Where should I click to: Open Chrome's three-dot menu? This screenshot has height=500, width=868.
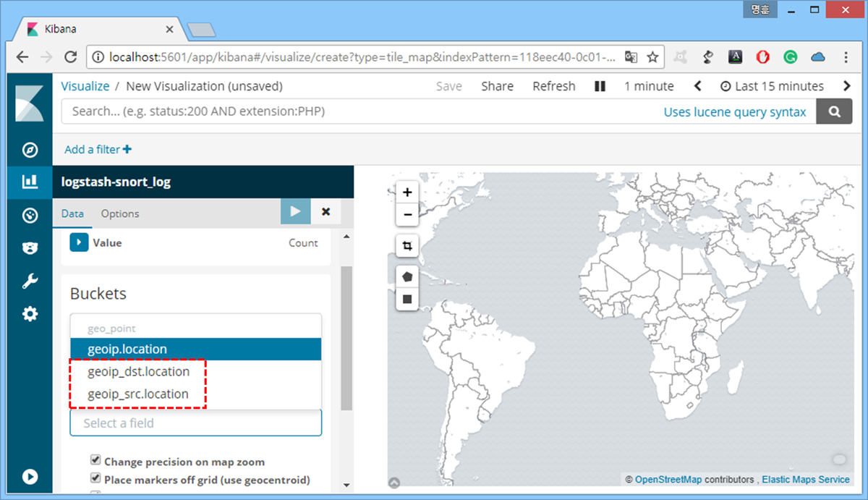pos(846,56)
